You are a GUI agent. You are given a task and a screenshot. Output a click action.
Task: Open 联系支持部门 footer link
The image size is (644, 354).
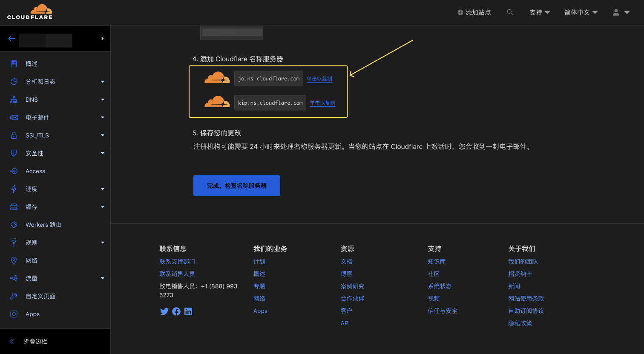[x=177, y=262]
